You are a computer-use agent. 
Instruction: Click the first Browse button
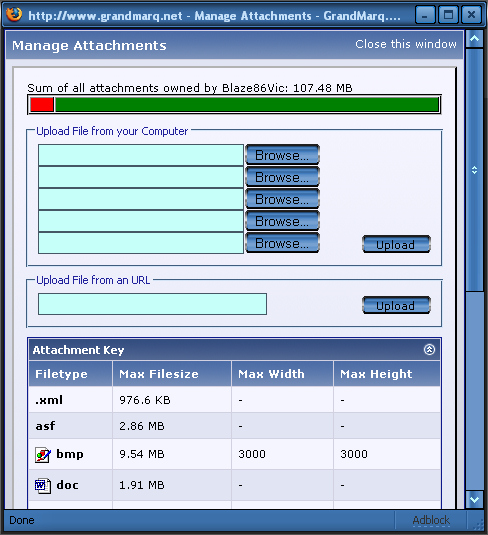point(282,155)
